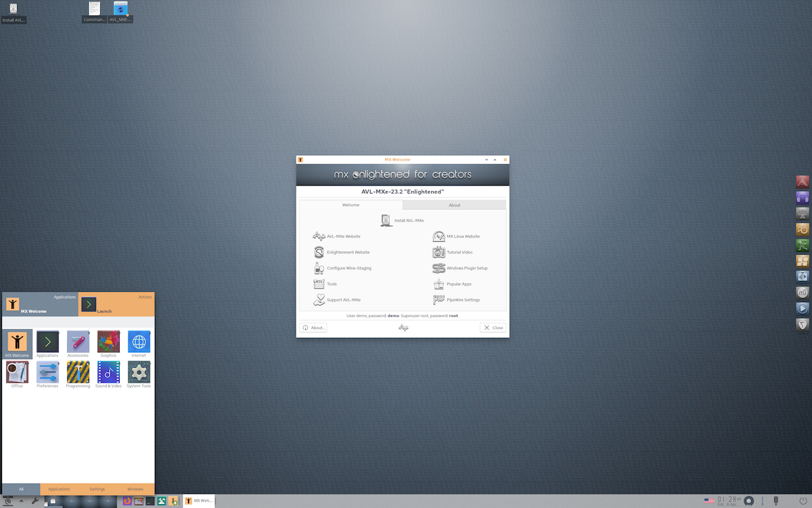Click the MX Welcome taskbar button
Image resolution: width=812 pixels, height=508 pixels.
(x=199, y=501)
